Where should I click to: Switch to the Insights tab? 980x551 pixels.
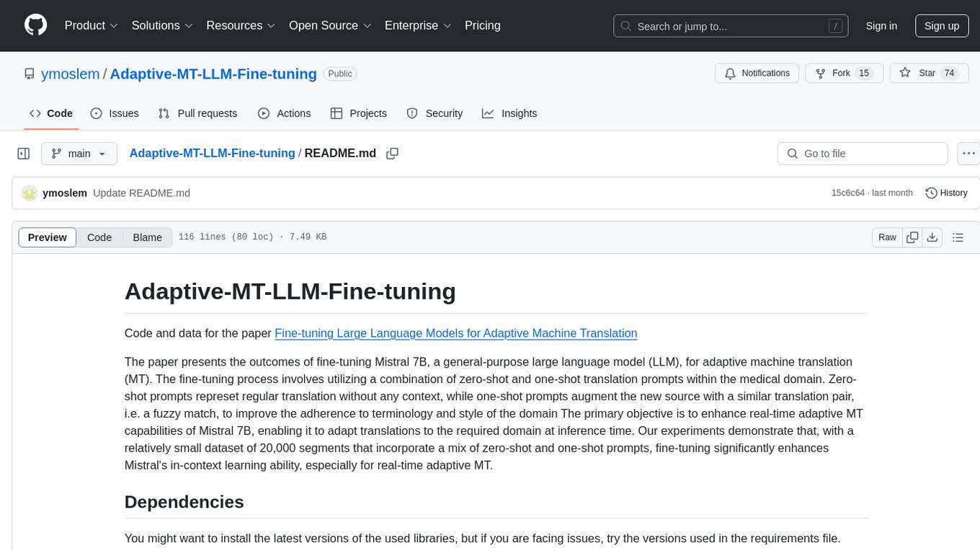(x=509, y=113)
